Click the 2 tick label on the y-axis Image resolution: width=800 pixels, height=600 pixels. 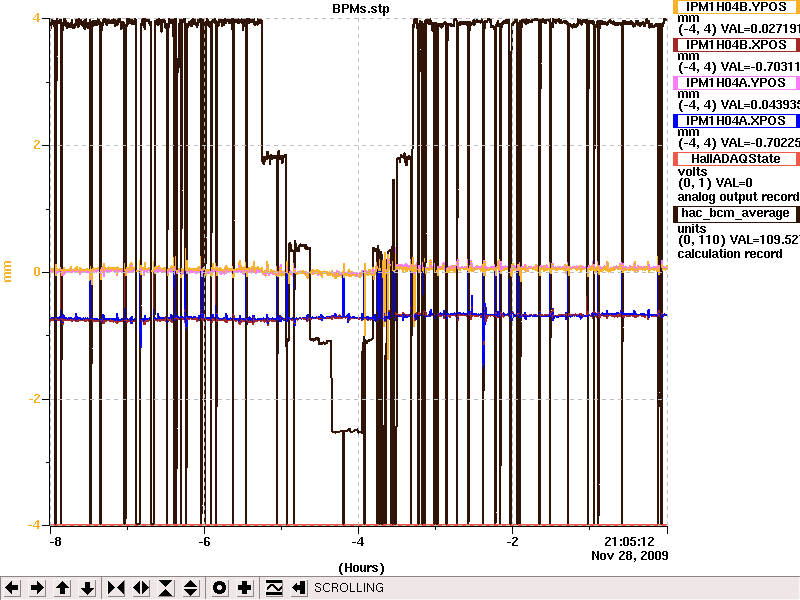pyautogui.click(x=37, y=145)
